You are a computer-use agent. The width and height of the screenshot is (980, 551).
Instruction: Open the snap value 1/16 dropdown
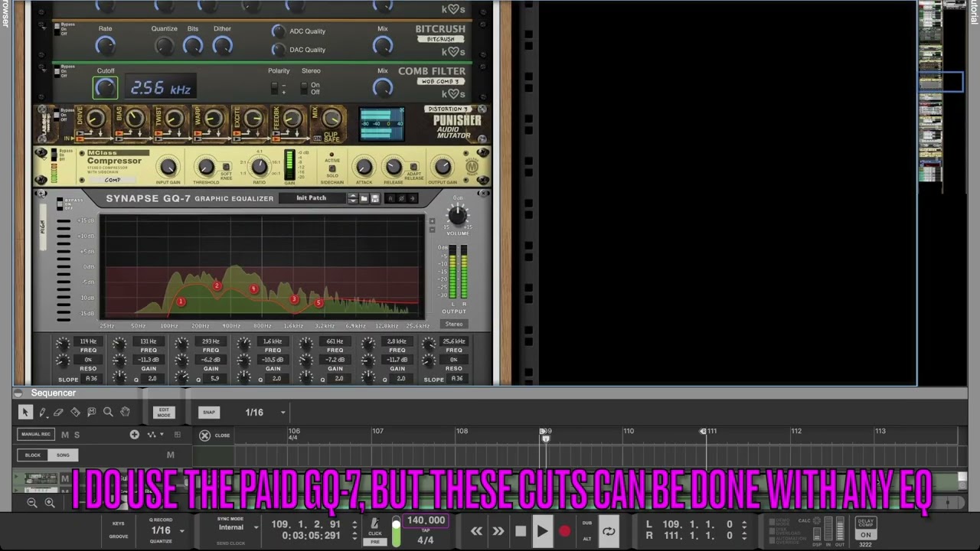click(283, 412)
